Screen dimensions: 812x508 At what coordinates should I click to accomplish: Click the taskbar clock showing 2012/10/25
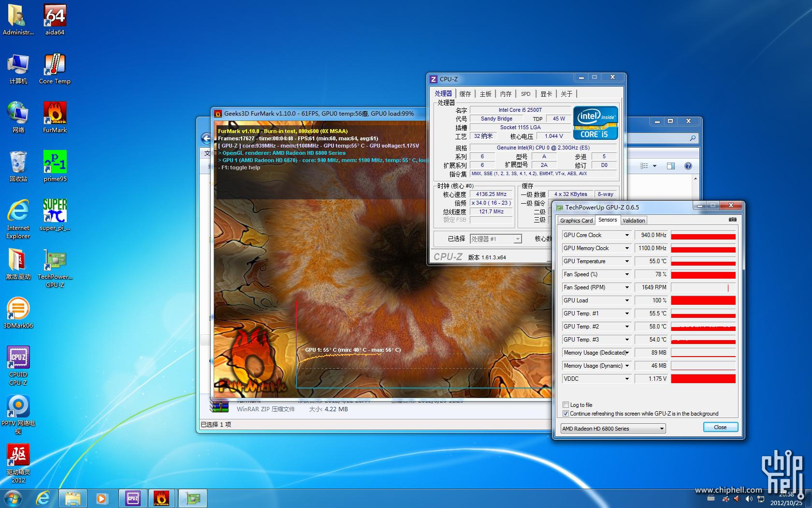(x=786, y=499)
